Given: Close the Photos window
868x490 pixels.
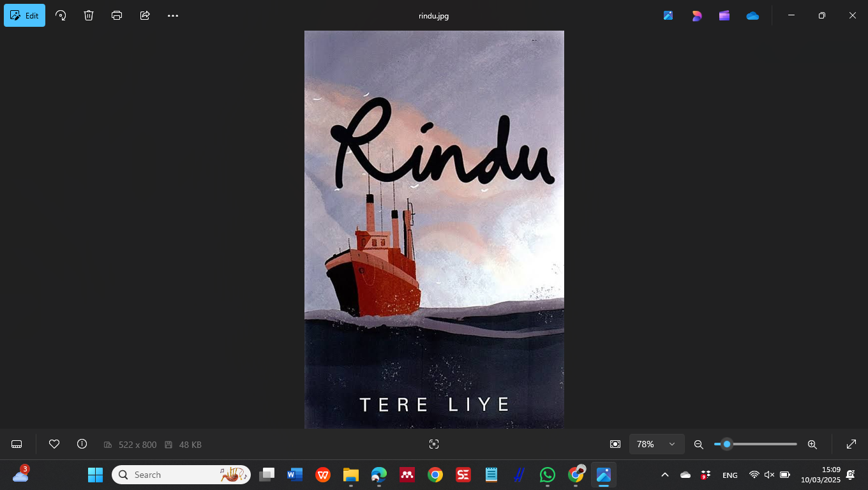Looking at the screenshot, I should point(853,15).
